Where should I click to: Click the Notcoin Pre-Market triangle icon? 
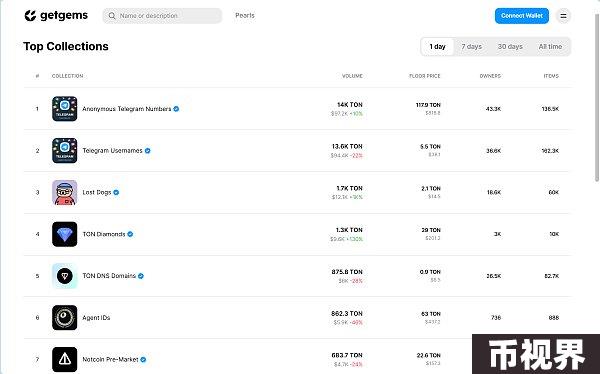click(x=65, y=359)
